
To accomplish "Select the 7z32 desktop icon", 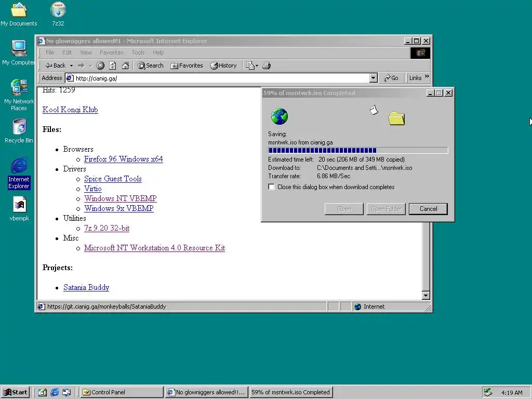I will (58, 14).
